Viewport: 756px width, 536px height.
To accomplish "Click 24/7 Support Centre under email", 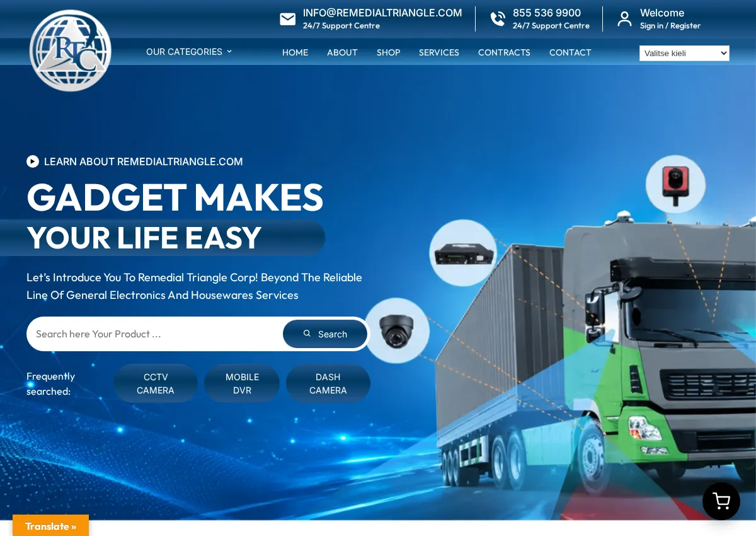I will click(x=341, y=26).
